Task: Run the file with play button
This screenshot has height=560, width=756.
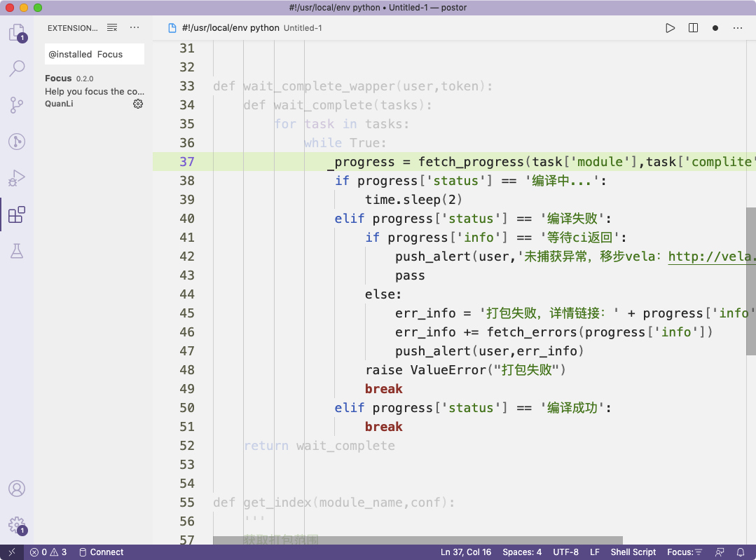Action: point(671,28)
